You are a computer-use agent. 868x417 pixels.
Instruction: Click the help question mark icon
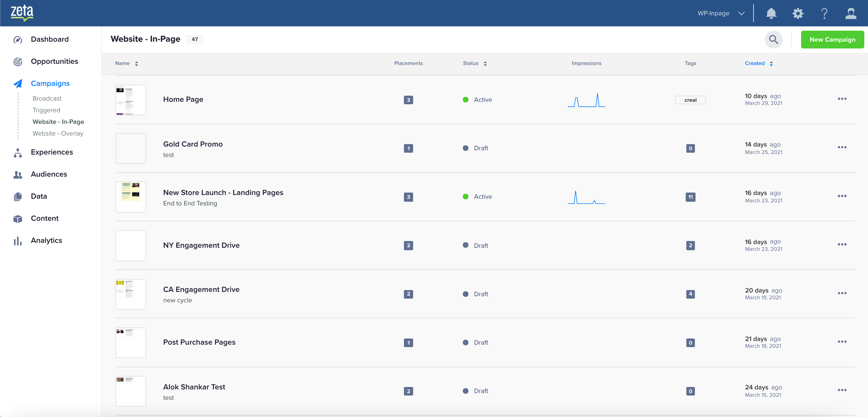click(824, 13)
